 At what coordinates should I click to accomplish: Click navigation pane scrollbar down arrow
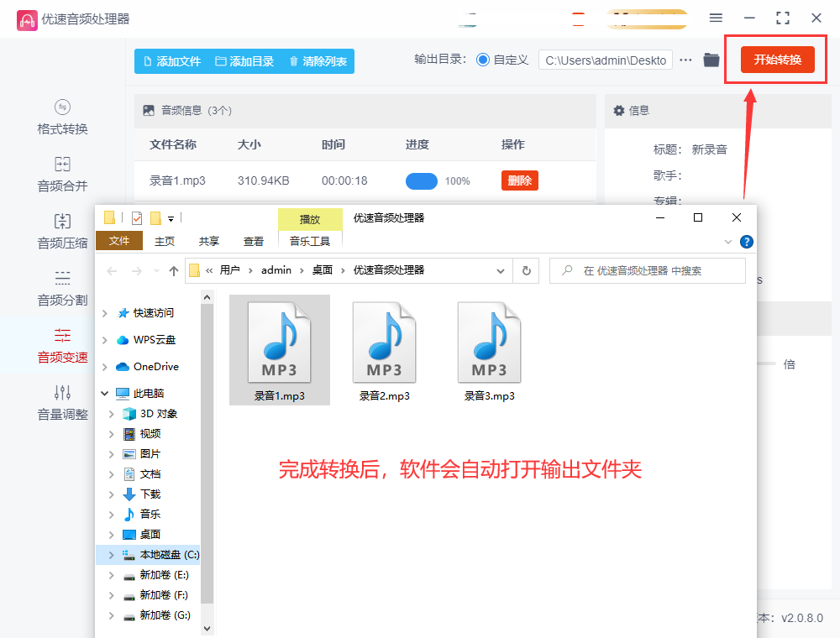pos(207,629)
